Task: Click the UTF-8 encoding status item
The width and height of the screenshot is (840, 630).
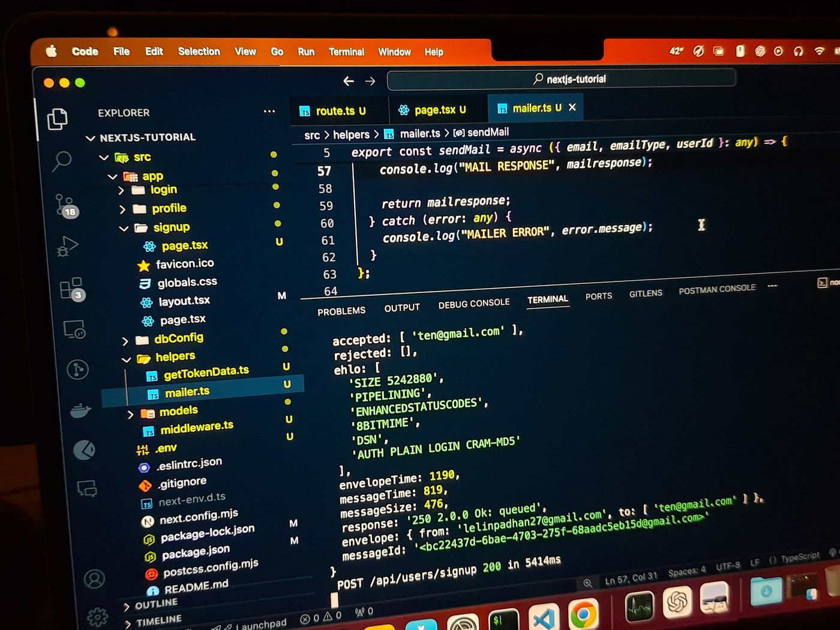Action: pos(728,565)
